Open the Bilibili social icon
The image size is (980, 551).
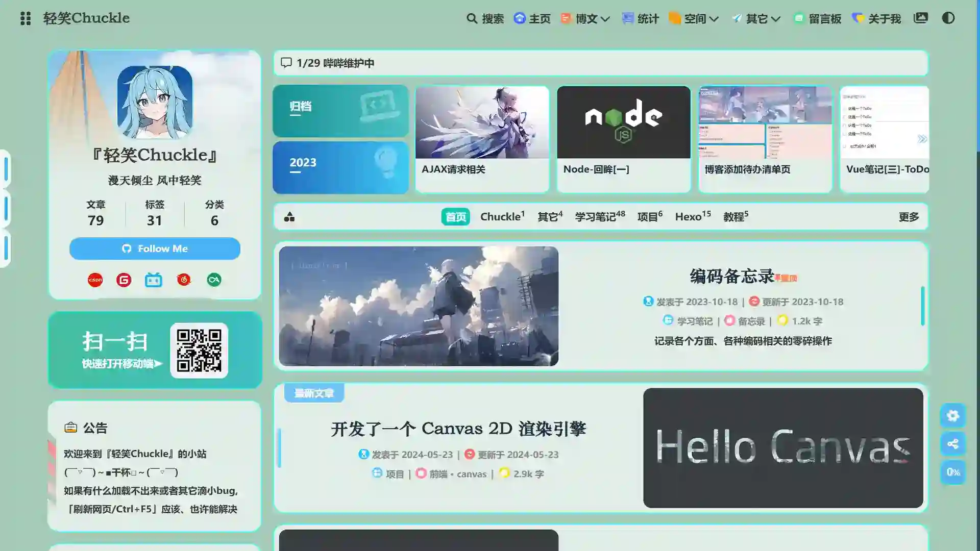153,280
